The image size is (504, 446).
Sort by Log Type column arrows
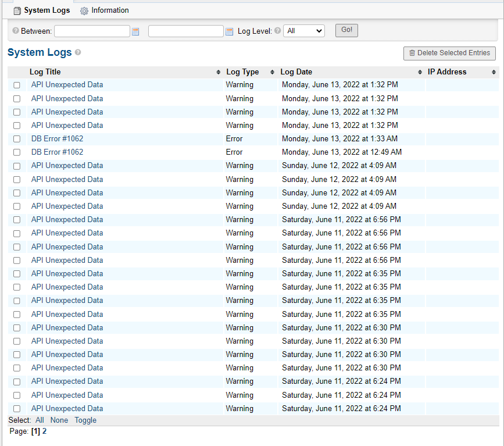pos(272,72)
